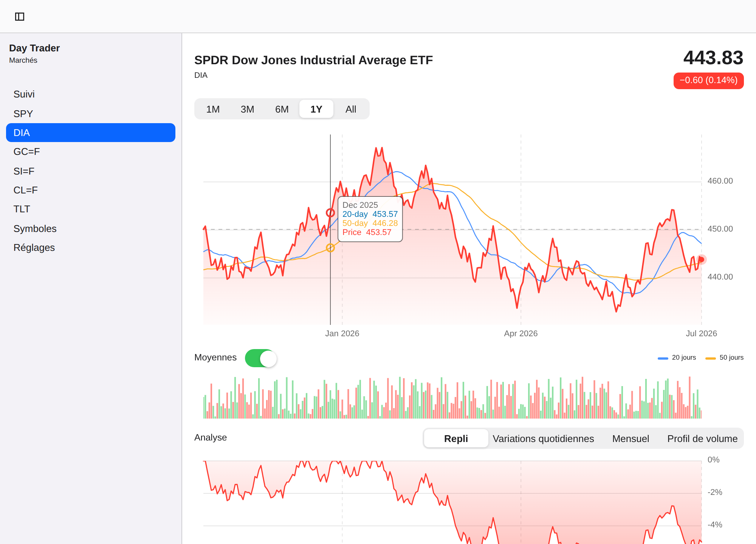This screenshot has width=756, height=544.
Task: Click the 0% drawdown axis label
Action: click(713, 460)
